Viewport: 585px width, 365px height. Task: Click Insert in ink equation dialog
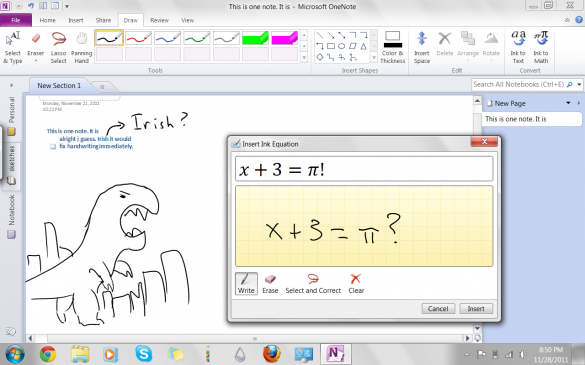(476, 309)
